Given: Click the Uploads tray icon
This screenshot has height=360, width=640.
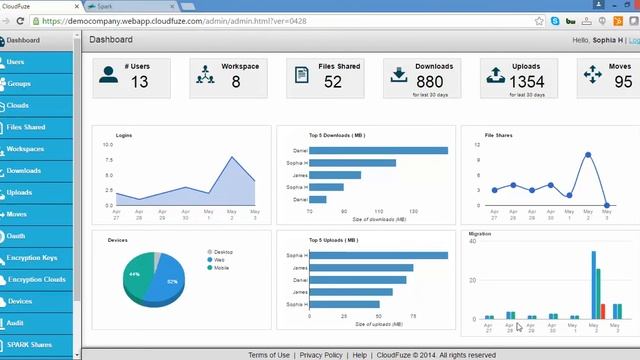Looking at the screenshot, I should [496, 75].
